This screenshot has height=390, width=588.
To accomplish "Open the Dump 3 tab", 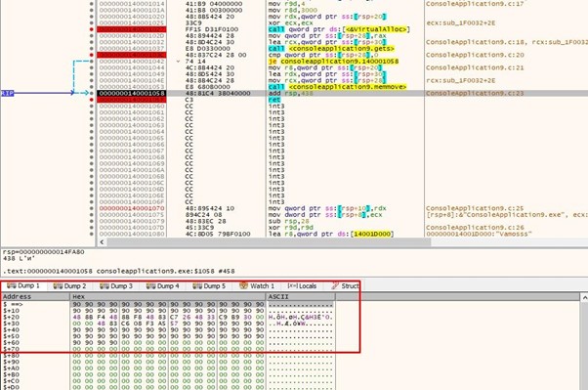I will point(116,286).
